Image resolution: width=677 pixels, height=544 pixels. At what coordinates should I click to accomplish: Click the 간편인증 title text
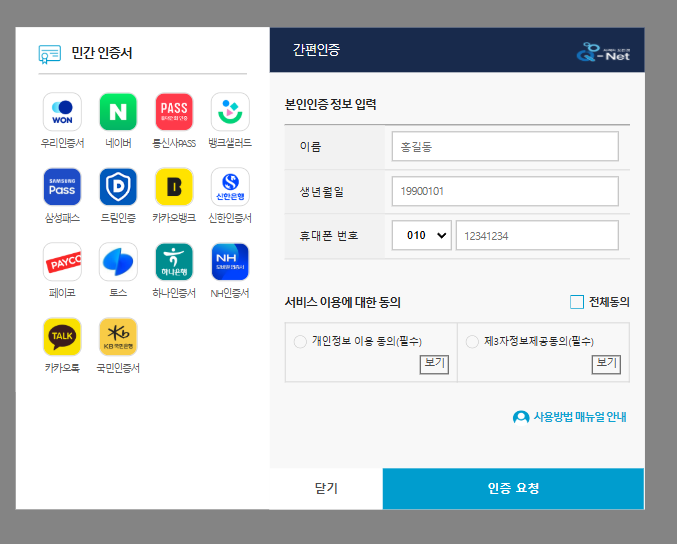pos(316,50)
